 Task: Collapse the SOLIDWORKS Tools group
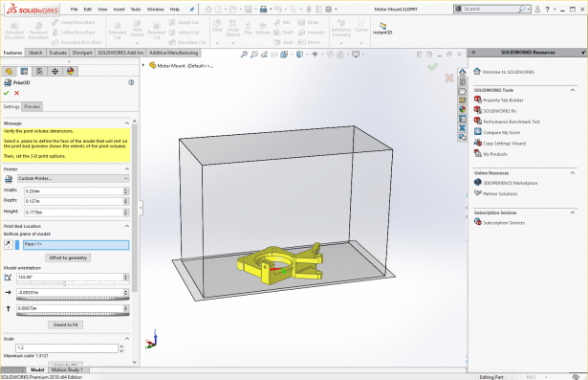click(573, 90)
